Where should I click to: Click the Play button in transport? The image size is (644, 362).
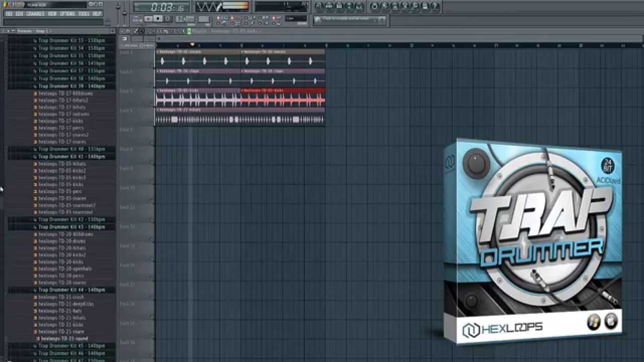[148, 19]
